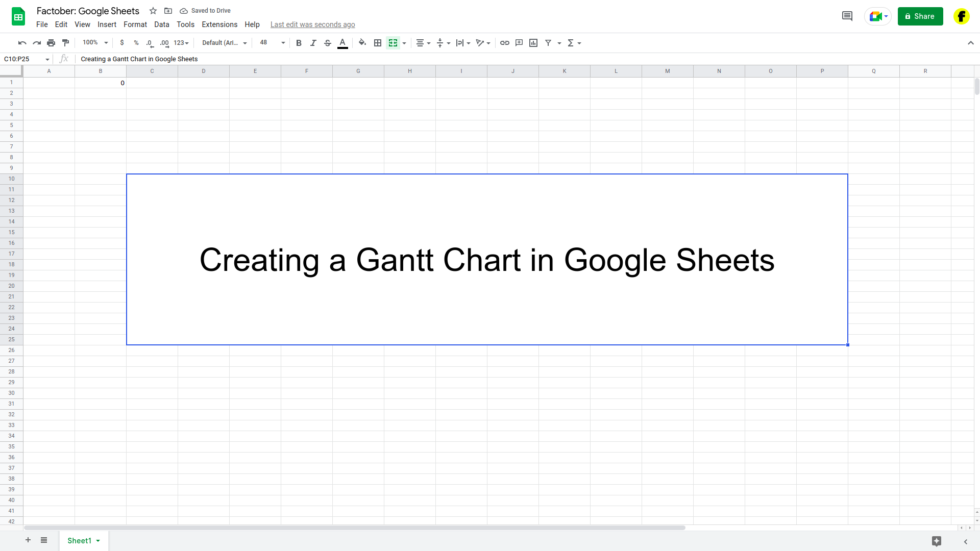
Task: Decrease decimal places icon
Action: [x=150, y=43]
